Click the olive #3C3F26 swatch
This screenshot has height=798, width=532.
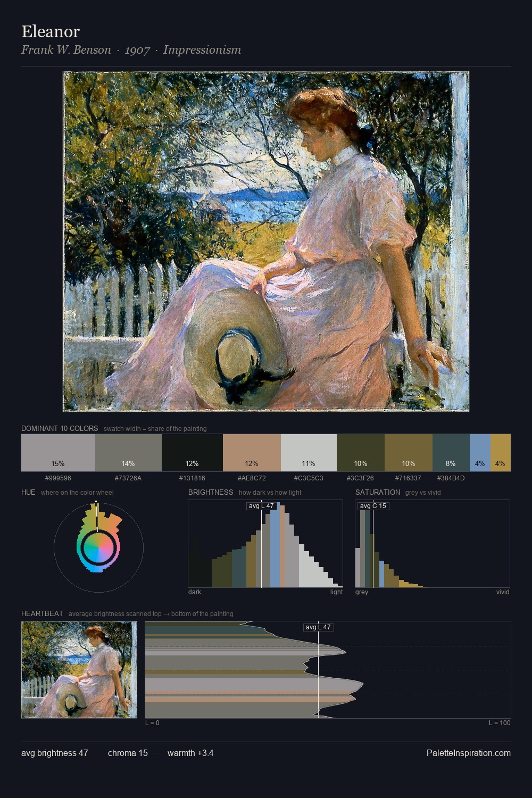(361, 453)
